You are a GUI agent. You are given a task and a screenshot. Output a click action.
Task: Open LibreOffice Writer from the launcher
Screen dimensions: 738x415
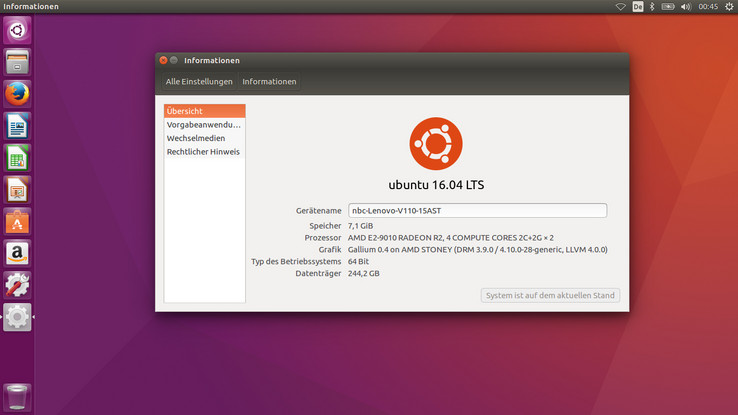pos(17,126)
